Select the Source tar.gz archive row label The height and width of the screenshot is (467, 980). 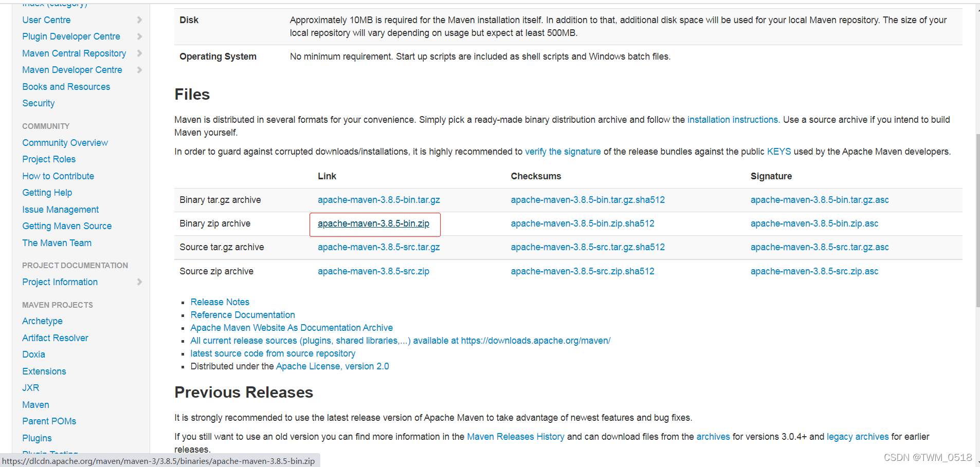[x=222, y=247]
